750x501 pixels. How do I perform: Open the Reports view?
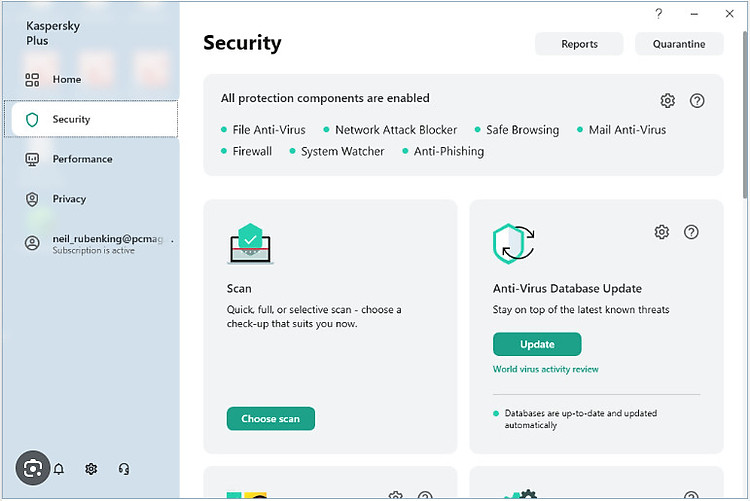coord(579,44)
